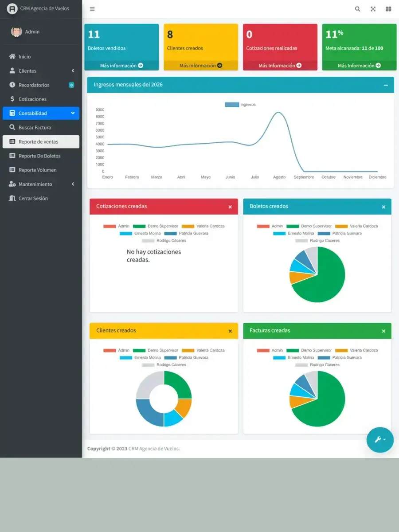Collapse the Ingresos mensuales chart panel
The width and height of the screenshot is (399, 532).
(x=386, y=85)
